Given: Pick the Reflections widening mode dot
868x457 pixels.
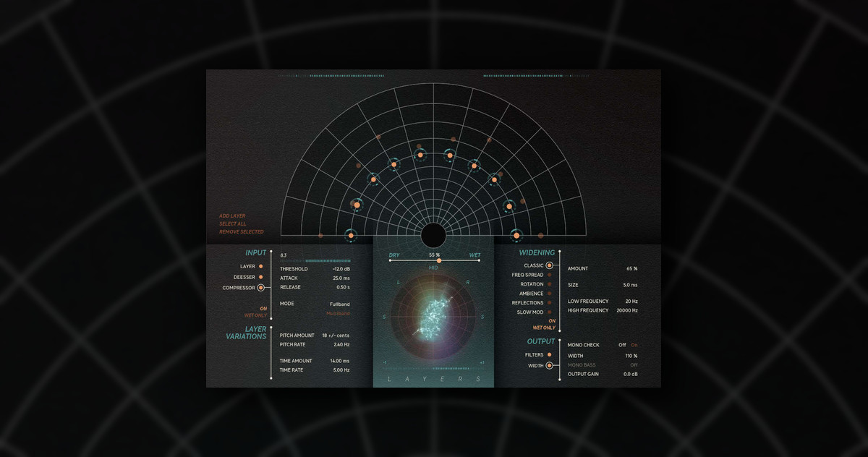Looking at the screenshot, I should 550,303.
